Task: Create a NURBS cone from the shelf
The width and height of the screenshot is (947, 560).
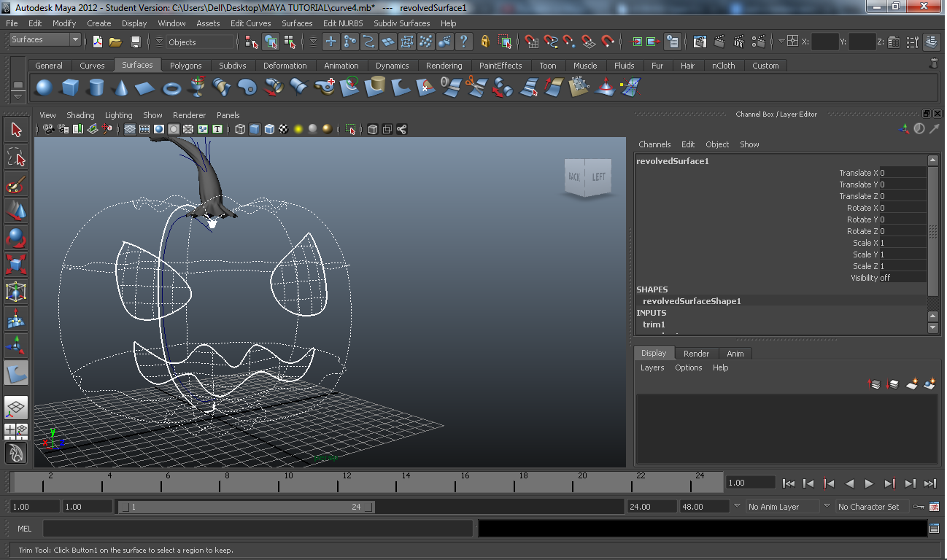Action: point(120,88)
